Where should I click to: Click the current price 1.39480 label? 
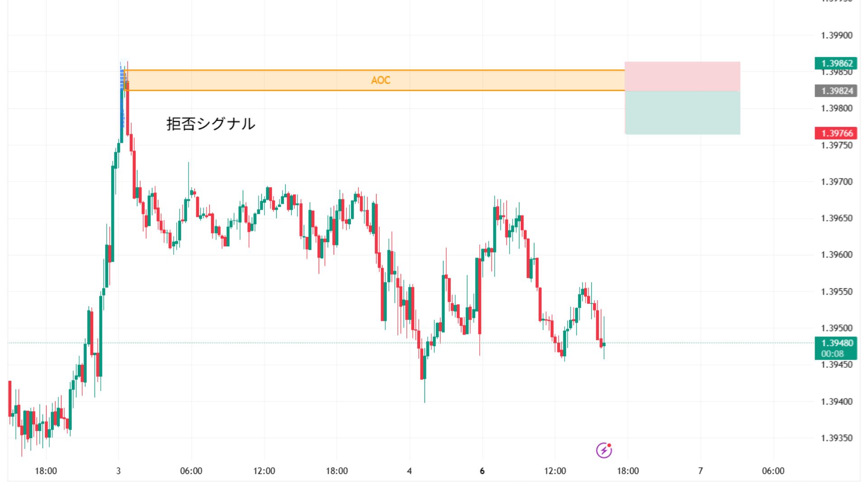(837, 343)
